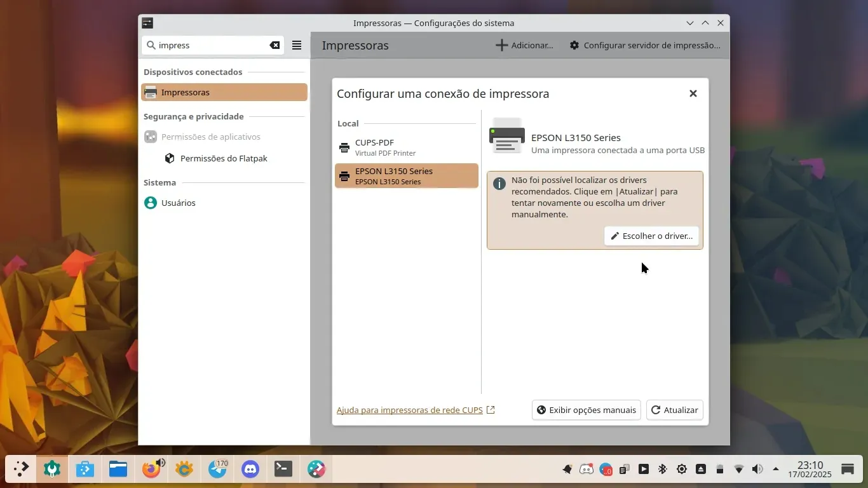Launch Firefox from the taskbar

[x=151, y=470]
